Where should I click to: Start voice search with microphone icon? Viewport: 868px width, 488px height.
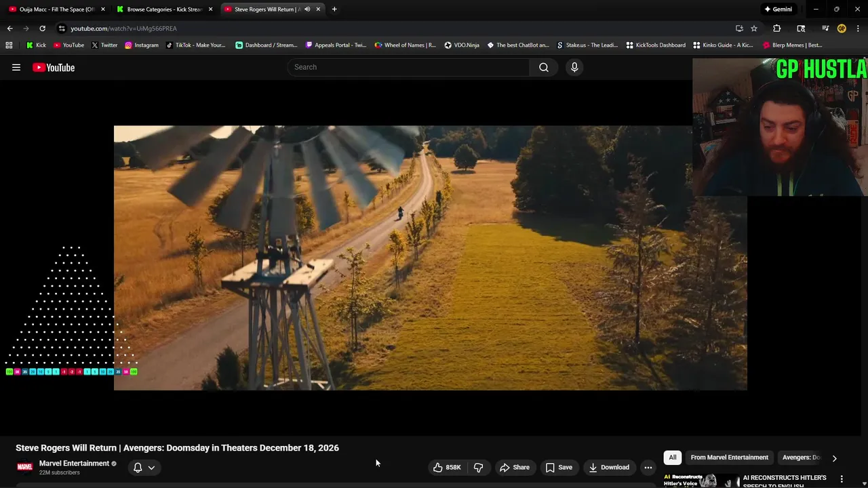(574, 67)
